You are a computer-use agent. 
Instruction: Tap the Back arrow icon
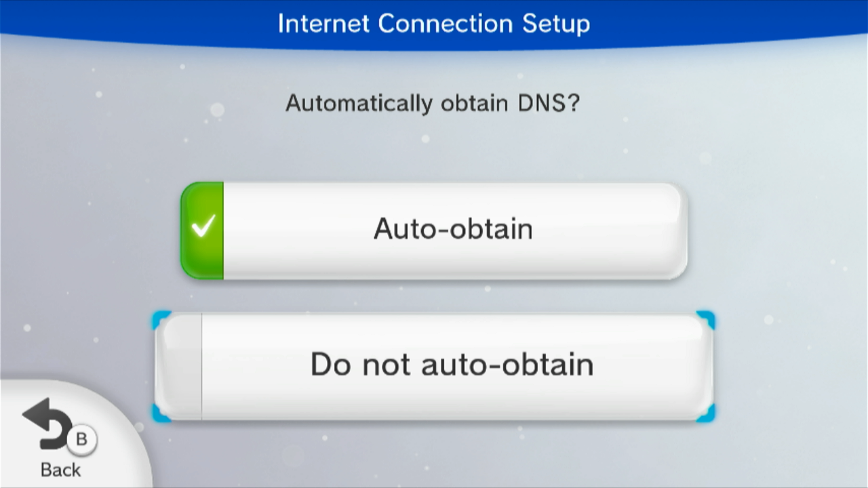pyautogui.click(x=47, y=424)
